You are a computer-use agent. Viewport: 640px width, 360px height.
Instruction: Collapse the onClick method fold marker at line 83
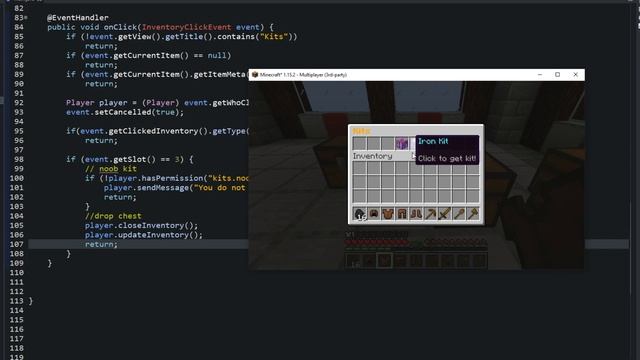26,18
